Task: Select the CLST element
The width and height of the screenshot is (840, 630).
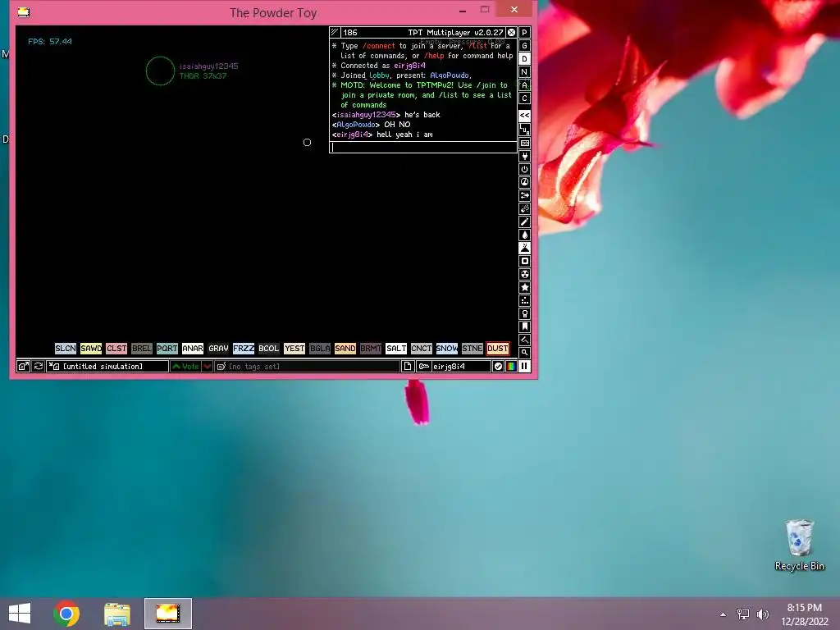Action: pos(116,348)
